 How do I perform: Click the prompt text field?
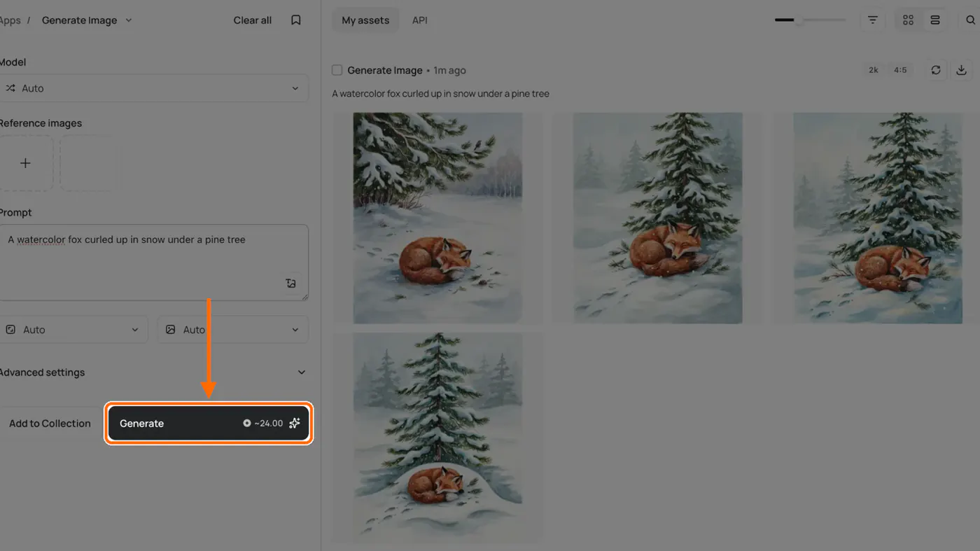pyautogui.click(x=154, y=263)
